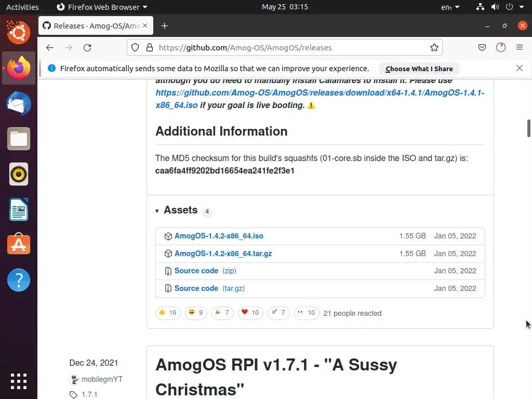The image size is (532, 399).
Task: Click the eyes reaction with 10
Action: coord(307,313)
